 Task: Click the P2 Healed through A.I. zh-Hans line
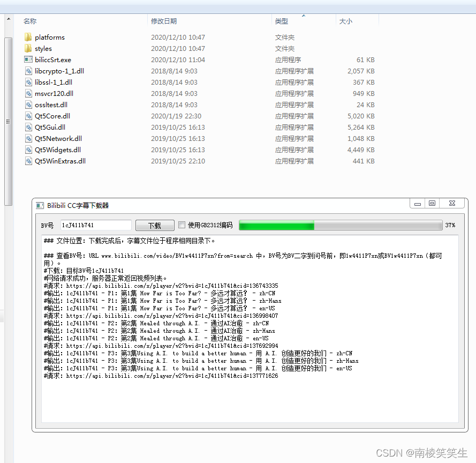[x=160, y=331]
